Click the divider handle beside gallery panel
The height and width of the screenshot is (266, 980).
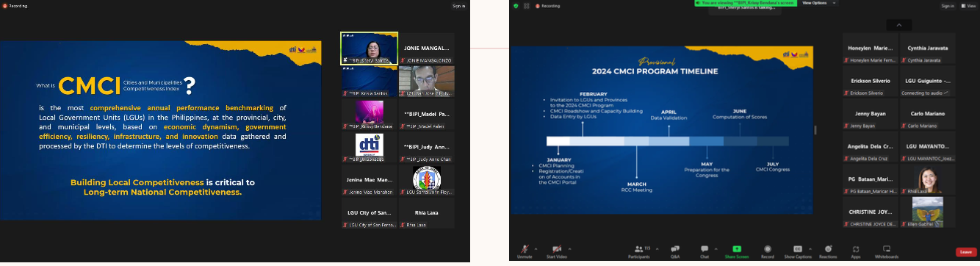coord(815,130)
